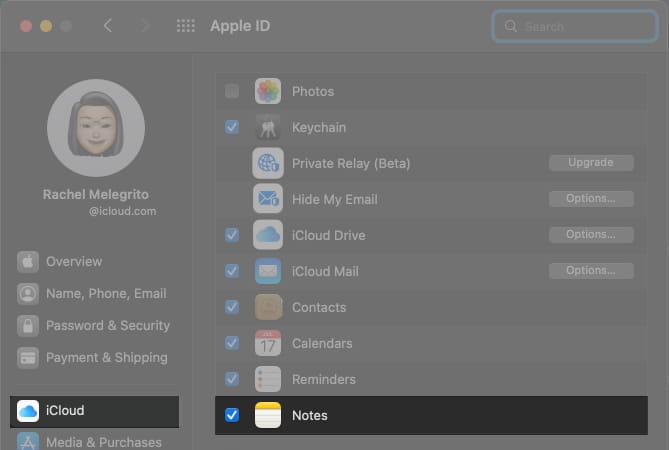Toggle the Notes checkbox
The height and width of the screenshot is (450, 669).
(x=232, y=415)
